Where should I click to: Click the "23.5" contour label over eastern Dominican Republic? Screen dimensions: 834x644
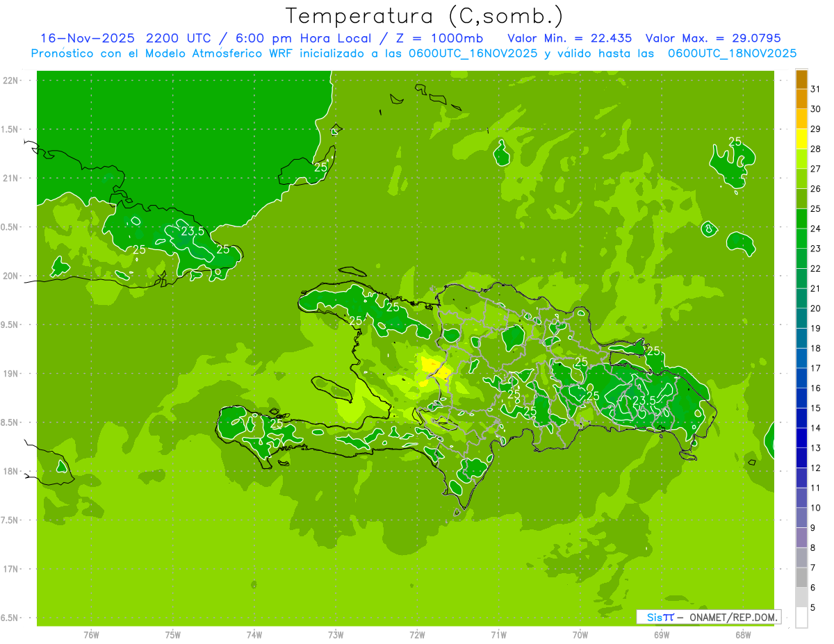coord(644,401)
